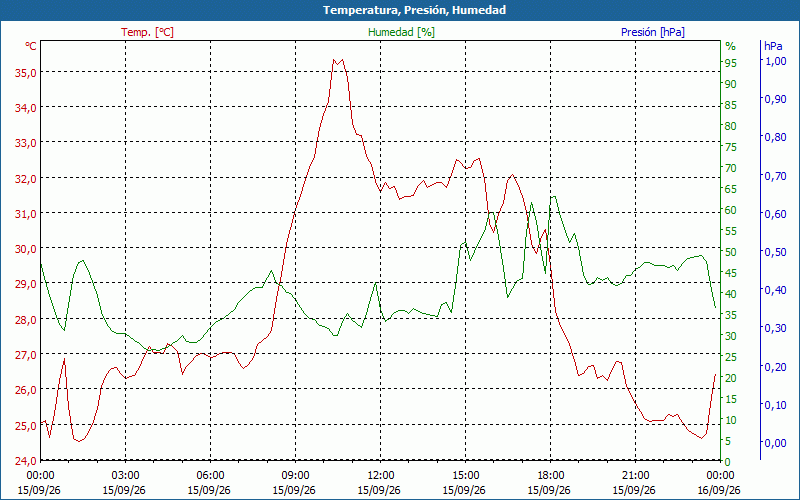Click the "27,0" temperature axis value
The width and height of the screenshot is (800, 500).
click(26, 355)
